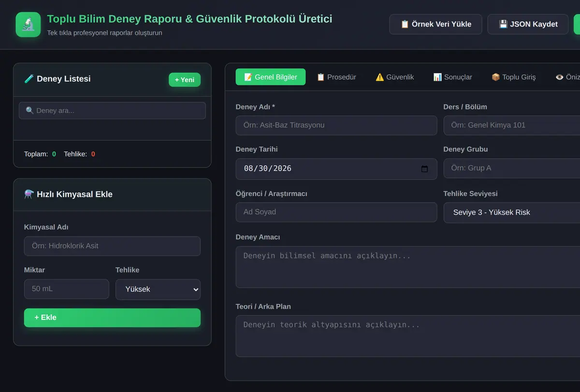Switch to the Prosedür tab
580x392 pixels.
pyautogui.click(x=336, y=77)
